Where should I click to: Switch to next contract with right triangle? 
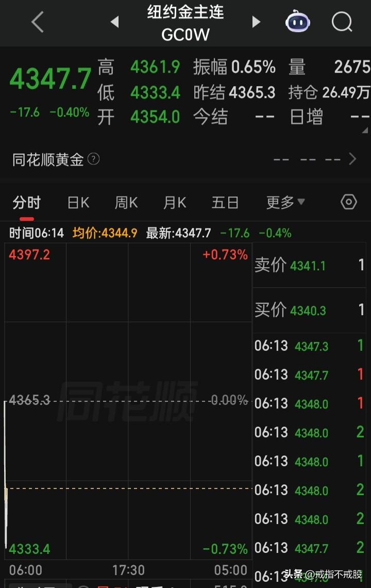256,22
